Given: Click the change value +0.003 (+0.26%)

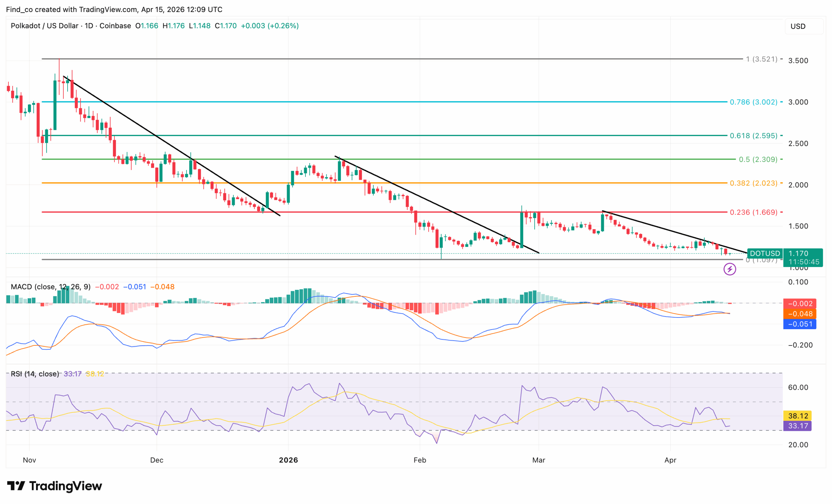Looking at the screenshot, I should (x=270, y=26).
